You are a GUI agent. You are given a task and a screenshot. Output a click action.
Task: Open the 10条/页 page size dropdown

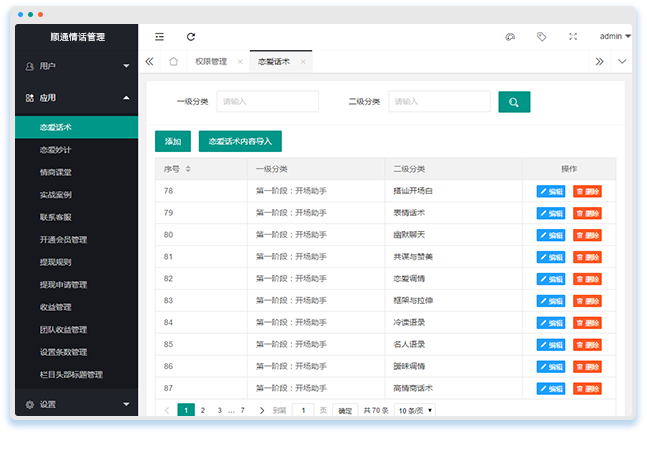point(415,410)
